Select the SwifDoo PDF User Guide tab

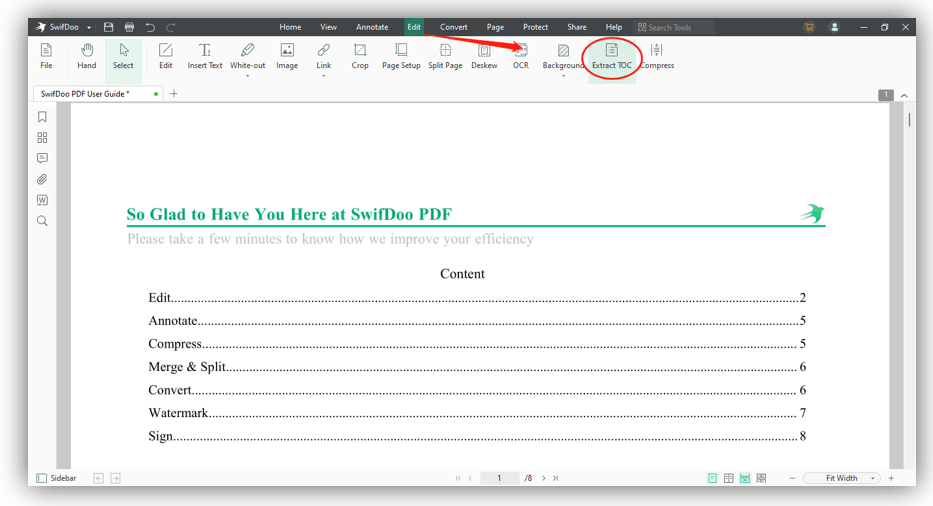(99, 93)
